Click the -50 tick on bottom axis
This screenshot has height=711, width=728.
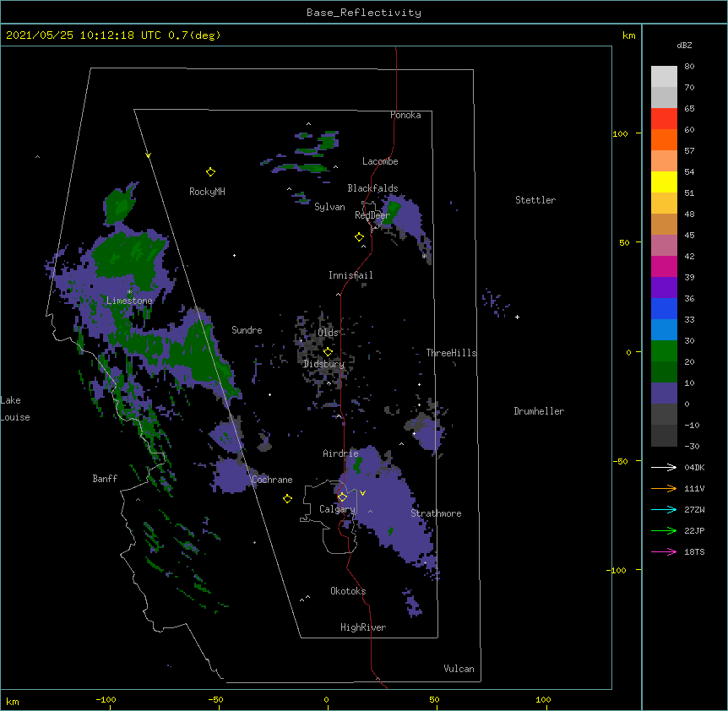215,699
